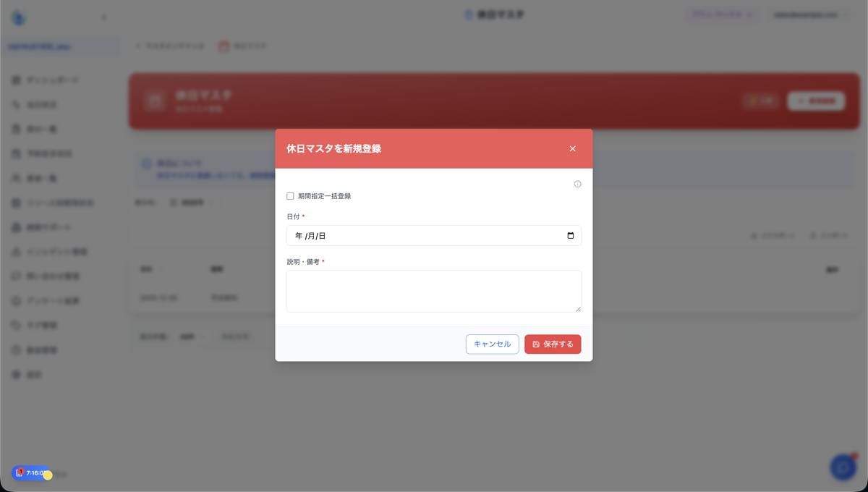Enable the 期間指定一括登録 checkbox
The height and width of the screenshot is (492, 868).
point(290,195)
